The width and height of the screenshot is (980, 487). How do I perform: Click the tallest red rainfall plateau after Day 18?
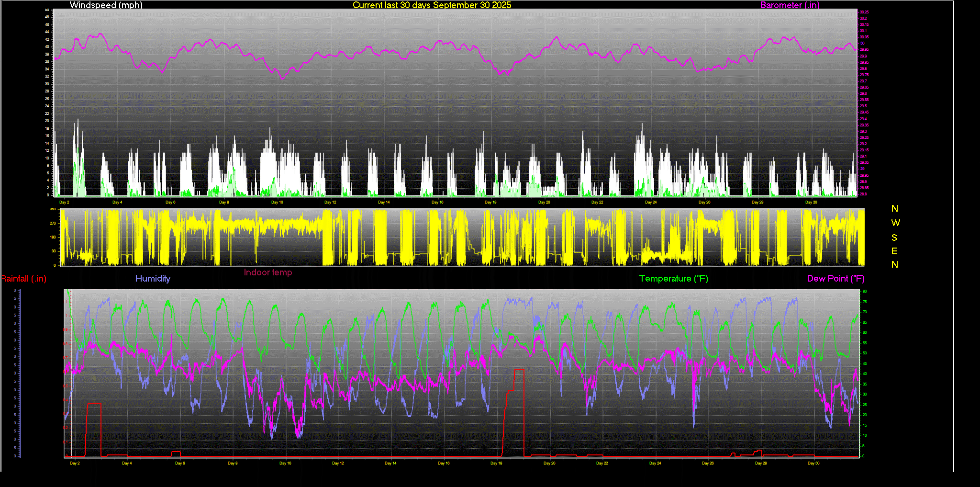click(x=519, y=369)
